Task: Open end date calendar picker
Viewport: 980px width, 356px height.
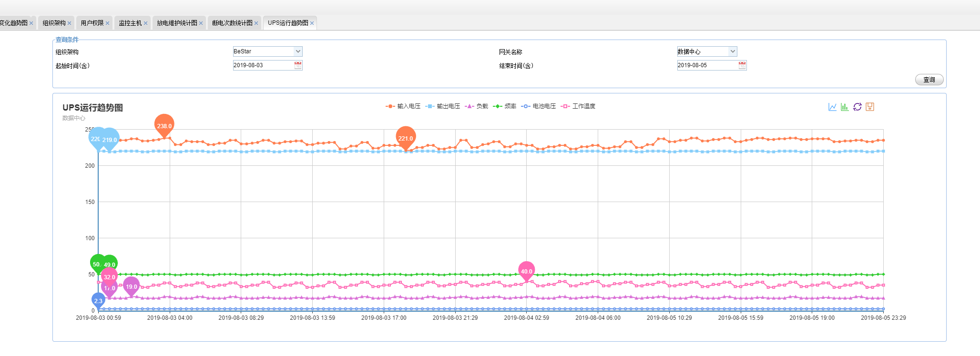Action: pyautogui.click(x=742, y=65)
